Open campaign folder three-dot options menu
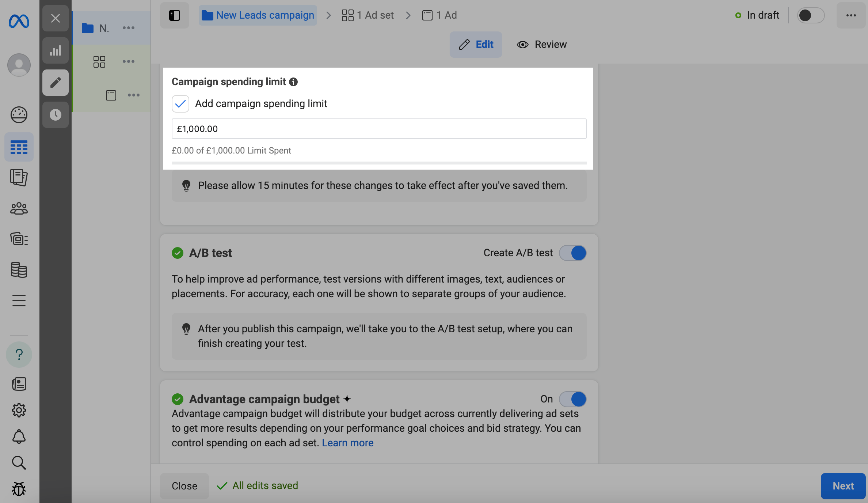 click(129, 28)
